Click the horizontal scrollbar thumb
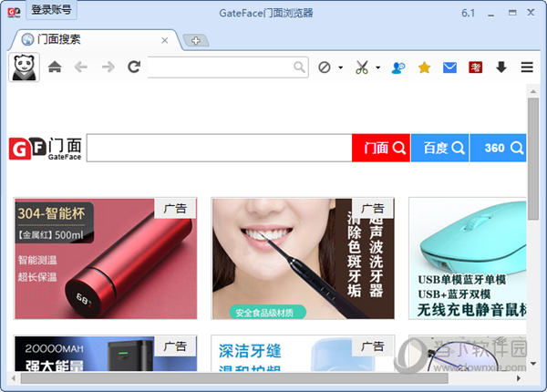547x392 pixels. pyautogui.click(x=234, y=378)
